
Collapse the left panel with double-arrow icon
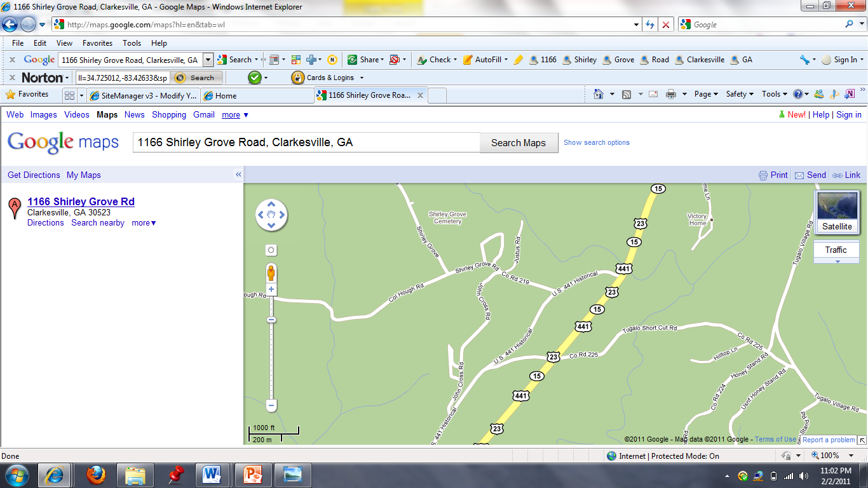238,175
